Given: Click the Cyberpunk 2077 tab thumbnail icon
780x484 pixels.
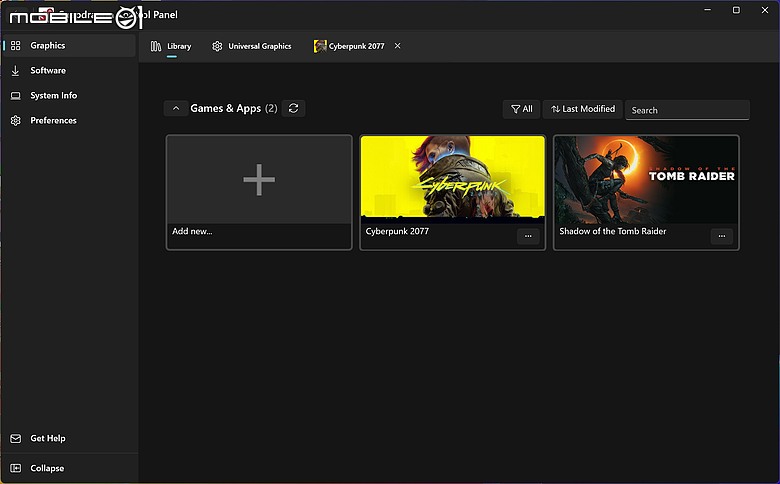Looking at the screenshot, I should point(320,46).
